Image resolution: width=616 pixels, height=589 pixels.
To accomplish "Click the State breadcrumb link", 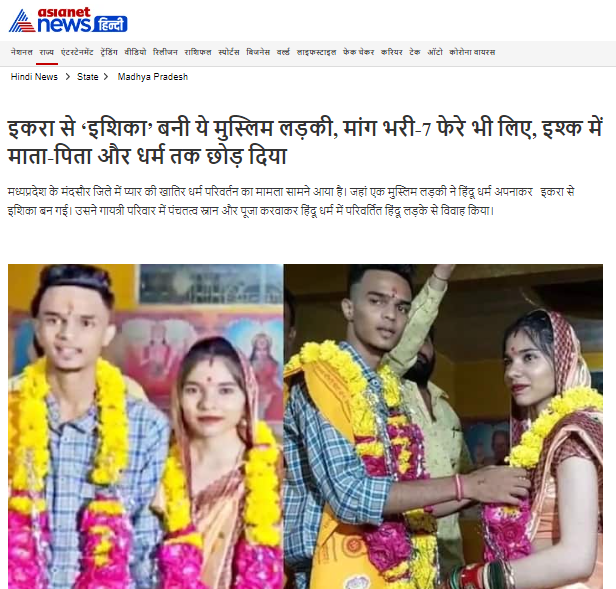I will pos(88,77).
